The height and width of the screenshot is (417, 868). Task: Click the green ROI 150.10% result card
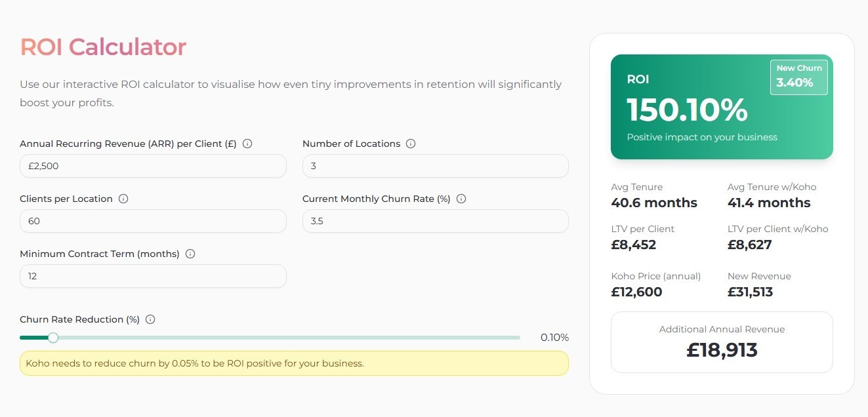pos(722,107)
